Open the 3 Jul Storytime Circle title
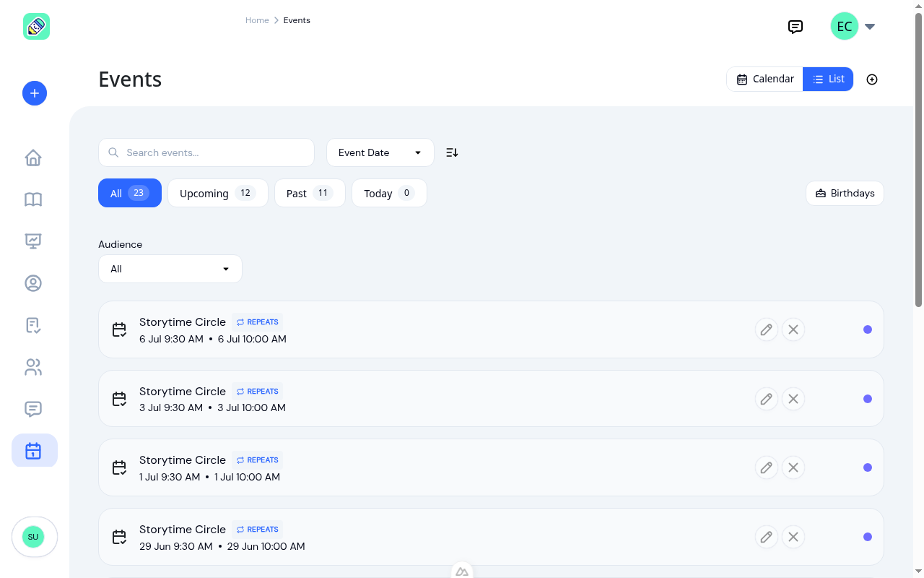This screenshot has width=924, height=578. pyautogui.click(x=183, y=392)
